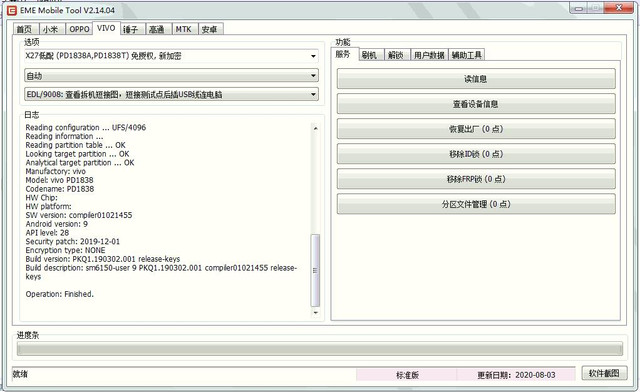Click the 更新日期: 2020-08-03 status entry
The image size is (640, 392).
pos(516,375)
